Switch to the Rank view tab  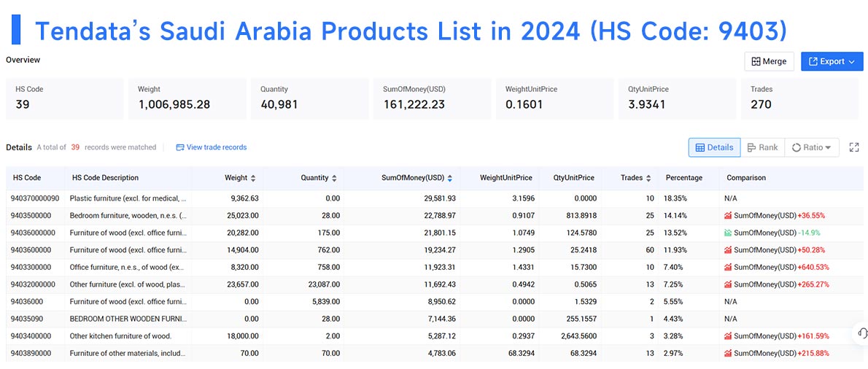(762, 147)
